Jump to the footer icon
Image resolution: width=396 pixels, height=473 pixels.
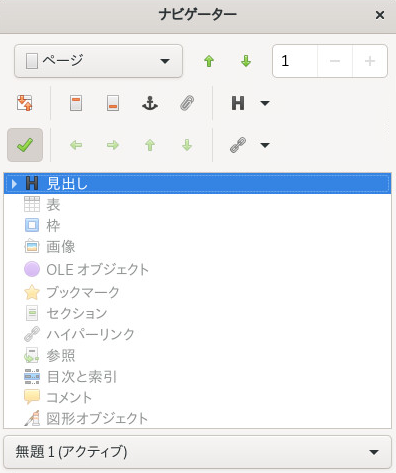tap(113, 103)
